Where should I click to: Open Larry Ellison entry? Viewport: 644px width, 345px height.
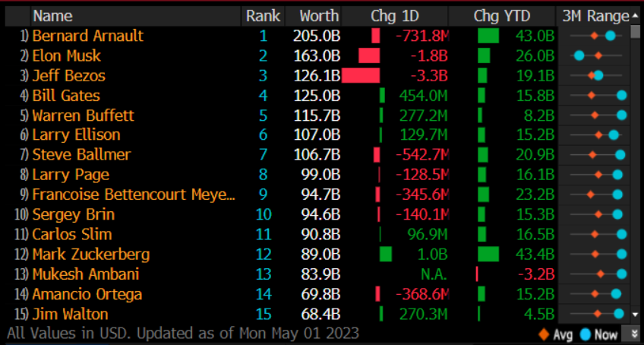[x=77, y=135]
